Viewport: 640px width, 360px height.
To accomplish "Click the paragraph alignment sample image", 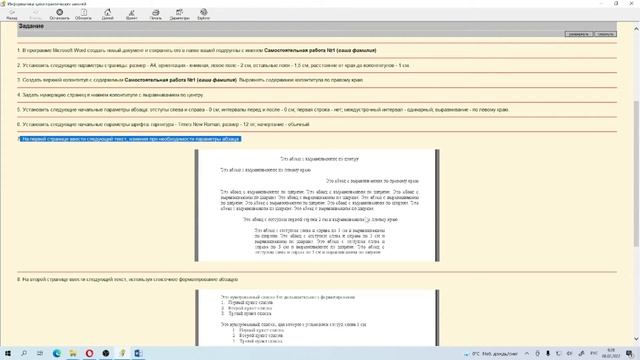I will 317,205.
